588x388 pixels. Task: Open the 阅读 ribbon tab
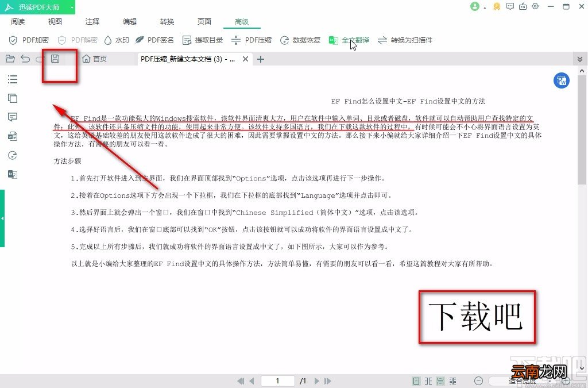[x=18, y=21]
